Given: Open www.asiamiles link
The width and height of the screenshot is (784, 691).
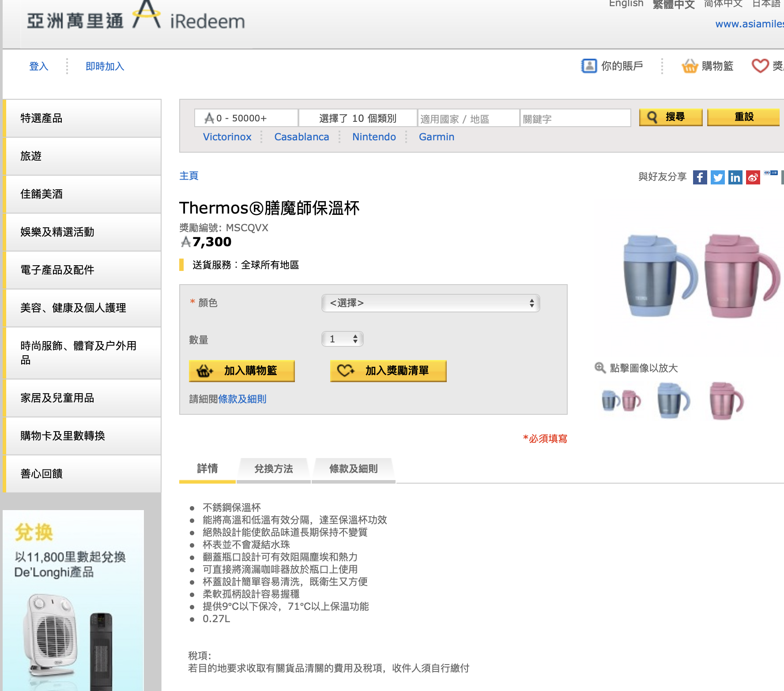Looking at the screenshot, I should (750, 24).
